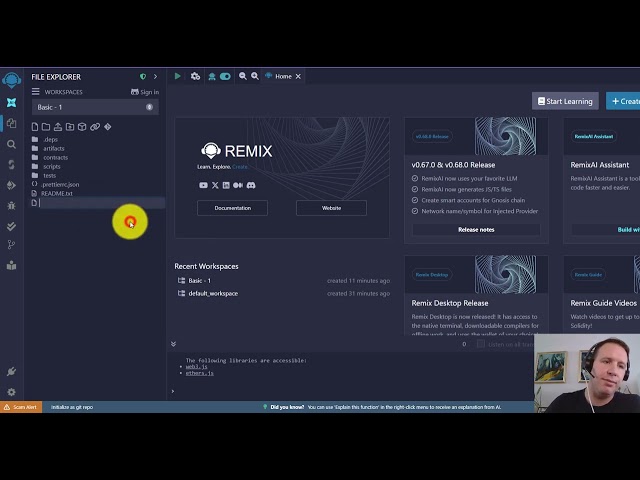The height and width of the screenshot is (480, 640).
Task: Open the File Explorer sidebar icon
Action: (11, 123)
